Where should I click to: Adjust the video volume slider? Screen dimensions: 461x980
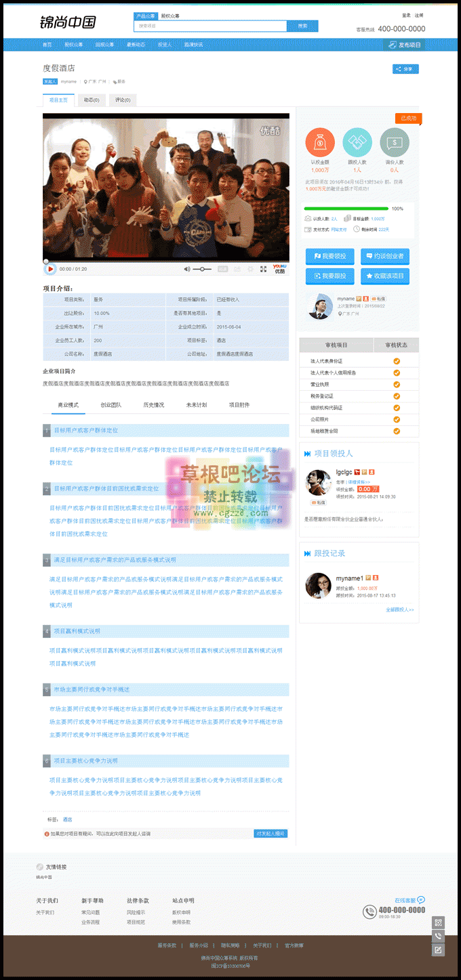coord(202,269)
